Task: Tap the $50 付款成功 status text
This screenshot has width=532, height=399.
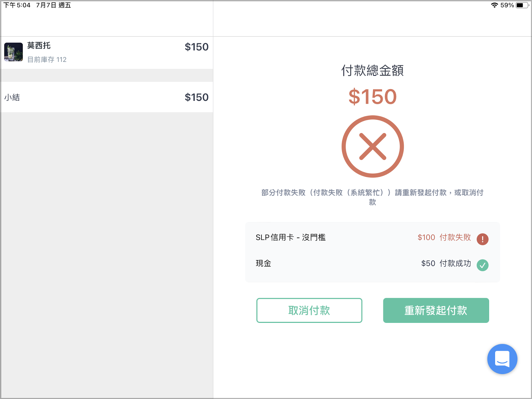Action: 446,263
